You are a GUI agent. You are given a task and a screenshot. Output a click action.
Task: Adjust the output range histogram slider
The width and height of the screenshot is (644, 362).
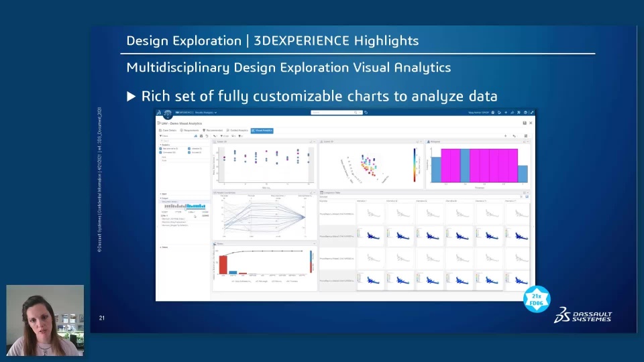tap(185, 206)
